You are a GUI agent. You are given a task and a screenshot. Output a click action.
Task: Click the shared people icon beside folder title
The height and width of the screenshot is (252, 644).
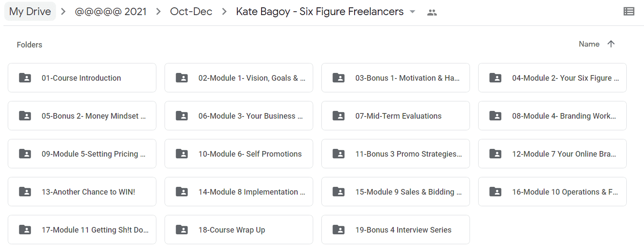pyautogui.click(x=432, y=13)
